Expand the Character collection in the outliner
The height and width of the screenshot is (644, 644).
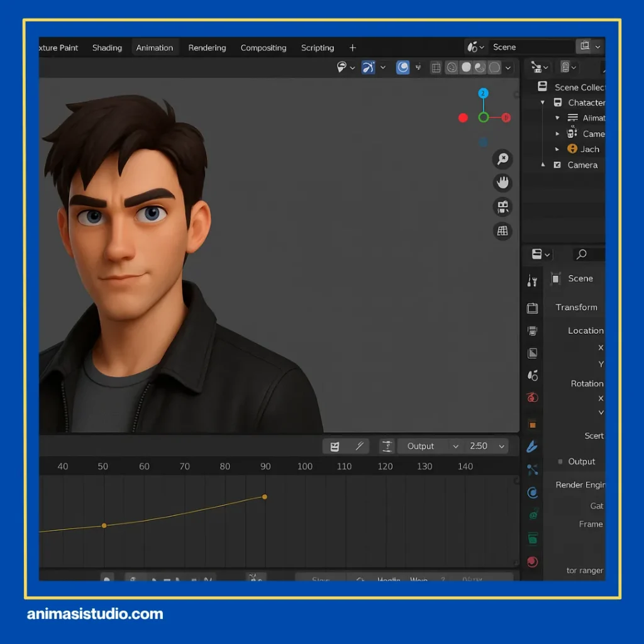pyautogui.click(x=542, y=103)
